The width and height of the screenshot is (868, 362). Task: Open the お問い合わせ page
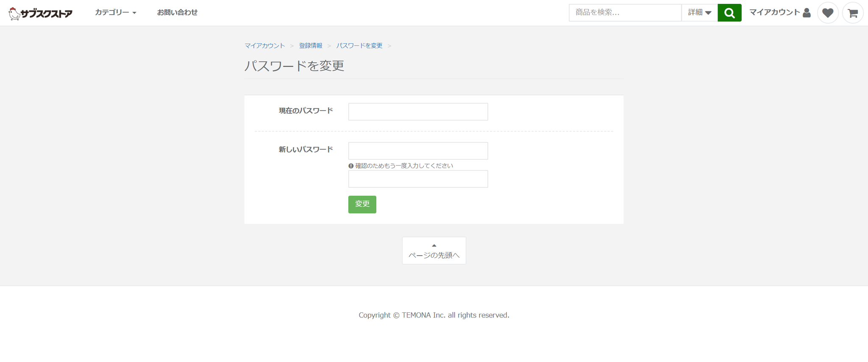click(x=177, y=13)
